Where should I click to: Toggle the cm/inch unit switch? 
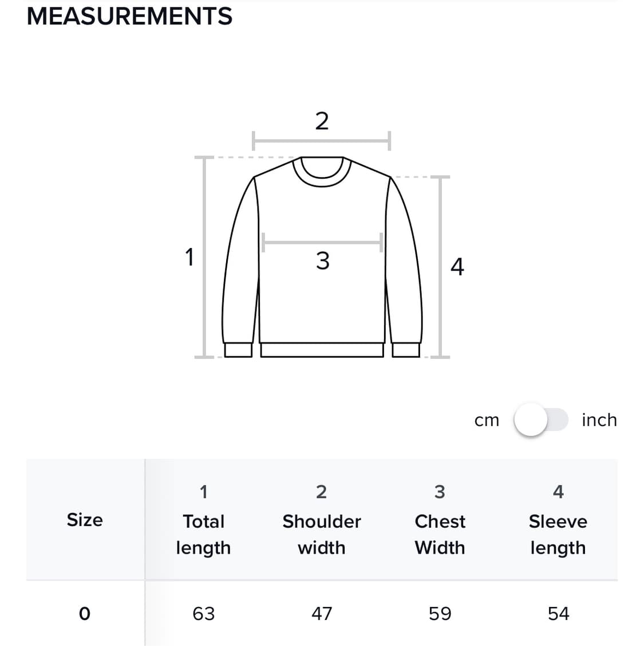540,420
